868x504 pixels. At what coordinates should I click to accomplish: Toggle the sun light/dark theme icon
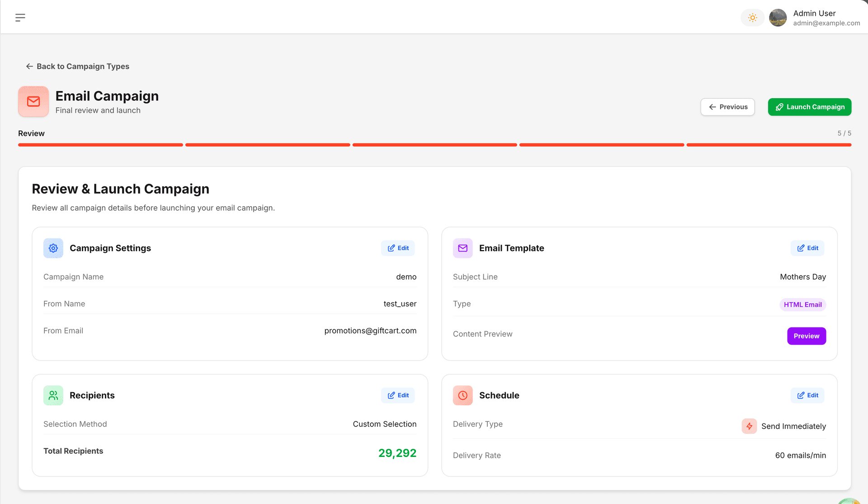(752, 18)
